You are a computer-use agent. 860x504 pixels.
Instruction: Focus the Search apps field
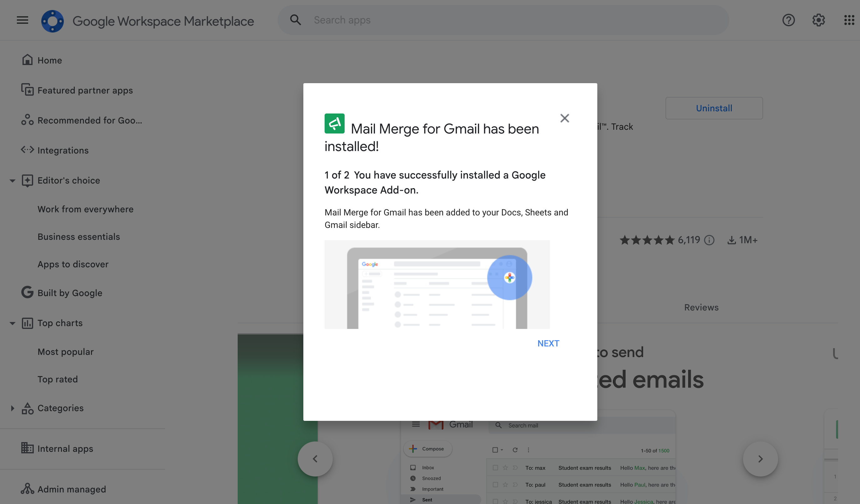coord(503,20)
